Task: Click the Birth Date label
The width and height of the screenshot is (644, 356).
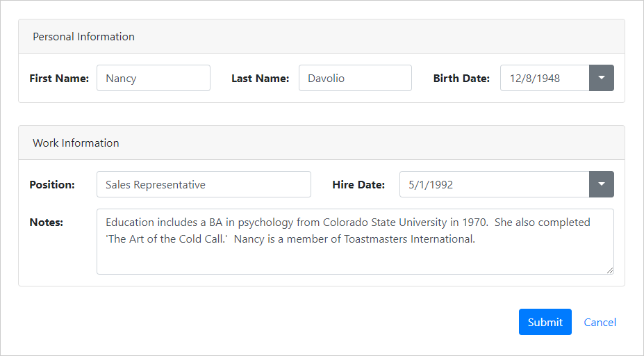Action: tap(461, 78)
